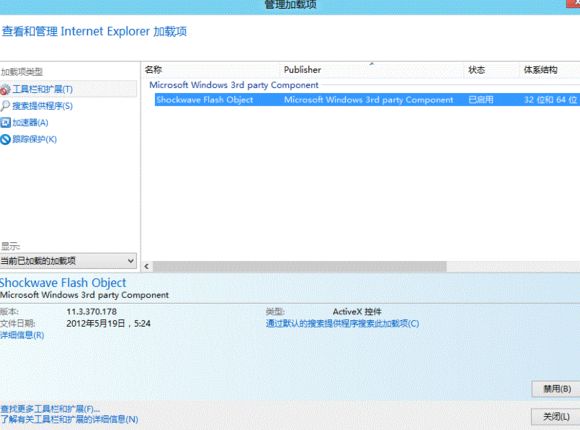Click left arrow of horizontal scrollbar
The width and height of the screenshot is (580, 430).
click(147, 266)
